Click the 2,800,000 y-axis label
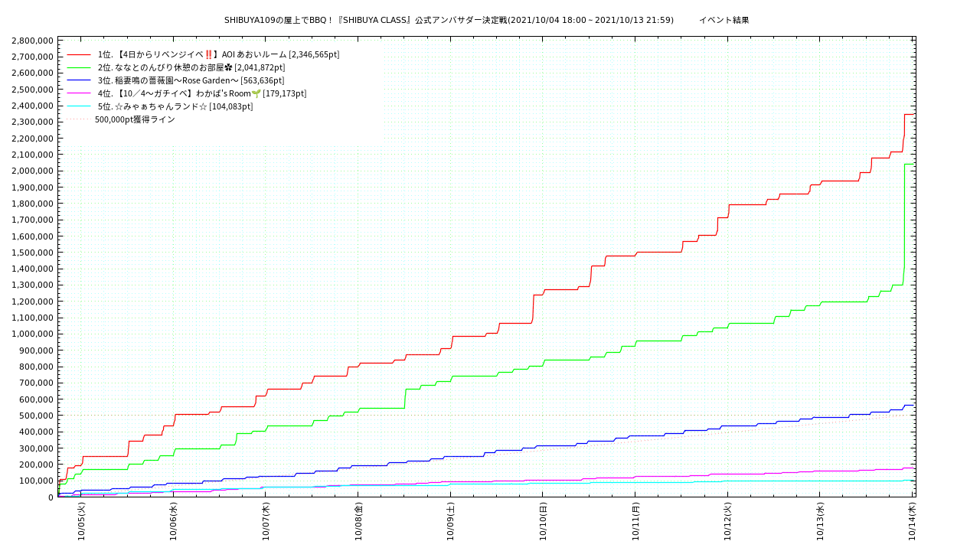This screenshot has height=551, width=980. coord(33,41)
